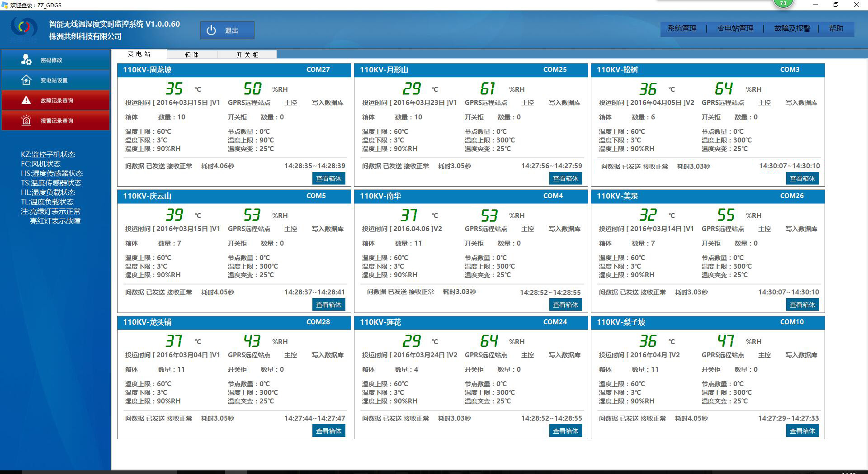868x474 pixels.
Task: Open the 密码修改 sidebar item
Action: pyautogui.click(x=56, y=60)
